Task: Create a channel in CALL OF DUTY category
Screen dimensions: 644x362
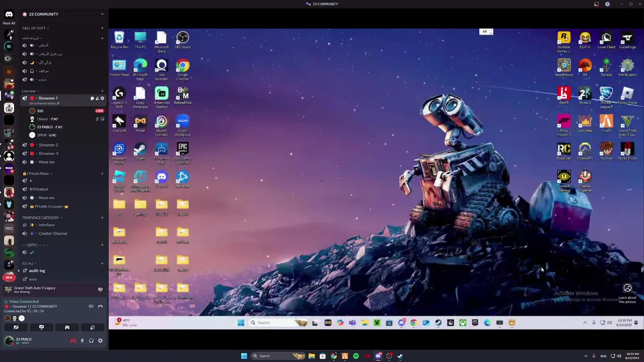Action: pos(102,28)
